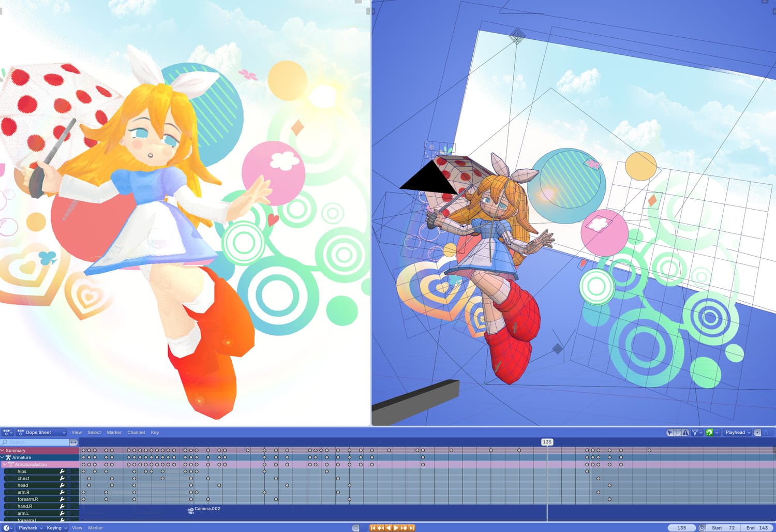
Task: Open the Timeline Marker menu
Action: (x=95, y=528)
